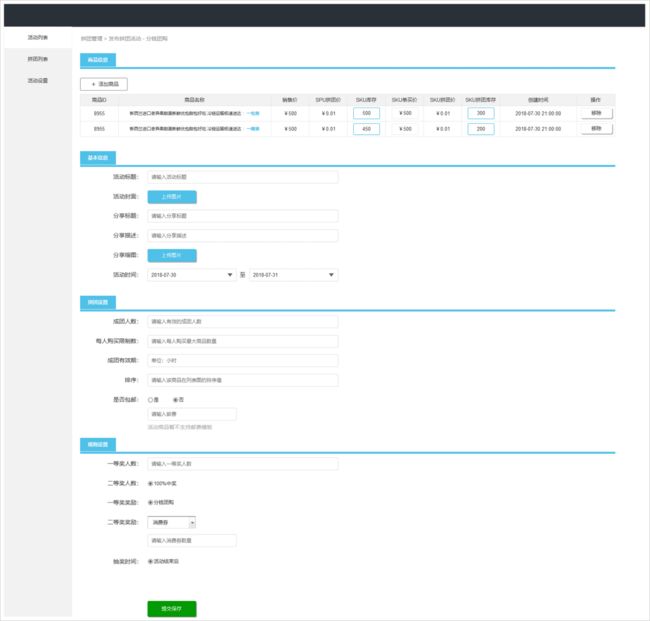Screen dimensions: 650x621
Task: Focus the 成团有效期 input field
Action: click(x=243, y=361)
